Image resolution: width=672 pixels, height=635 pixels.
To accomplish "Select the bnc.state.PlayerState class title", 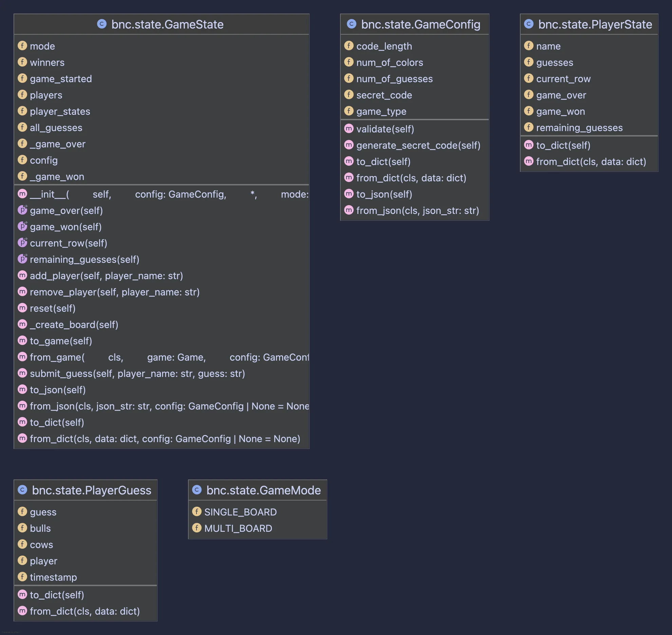I will 595,24.
